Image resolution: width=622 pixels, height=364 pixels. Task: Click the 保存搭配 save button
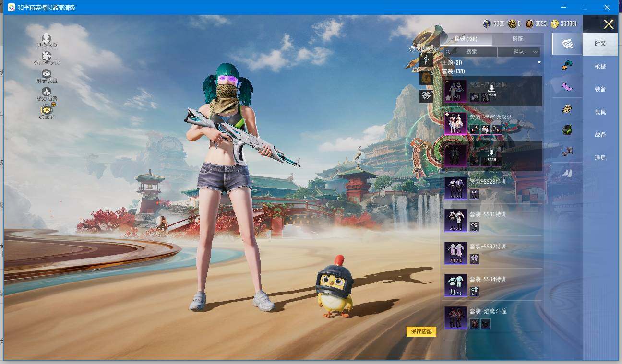click(421, 331)
